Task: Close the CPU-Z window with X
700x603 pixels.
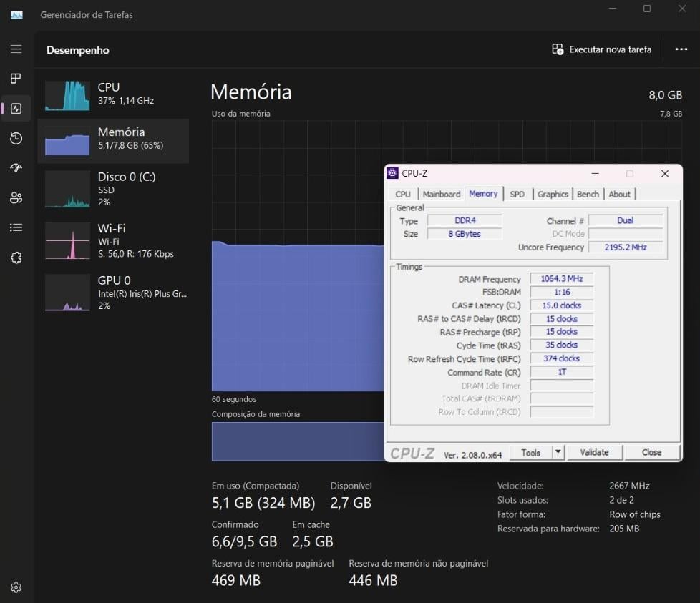Action: pyautogui.click(x=665, y=174)
